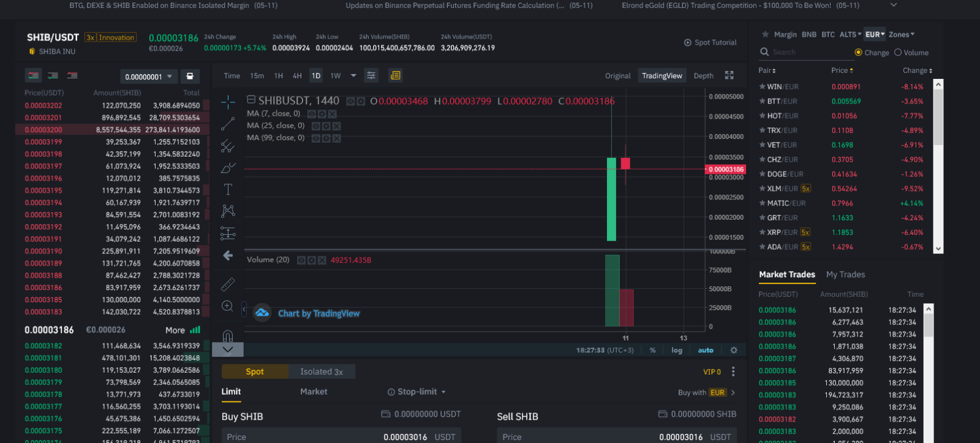Remove the MA 7 indicator

coord(332,114)
